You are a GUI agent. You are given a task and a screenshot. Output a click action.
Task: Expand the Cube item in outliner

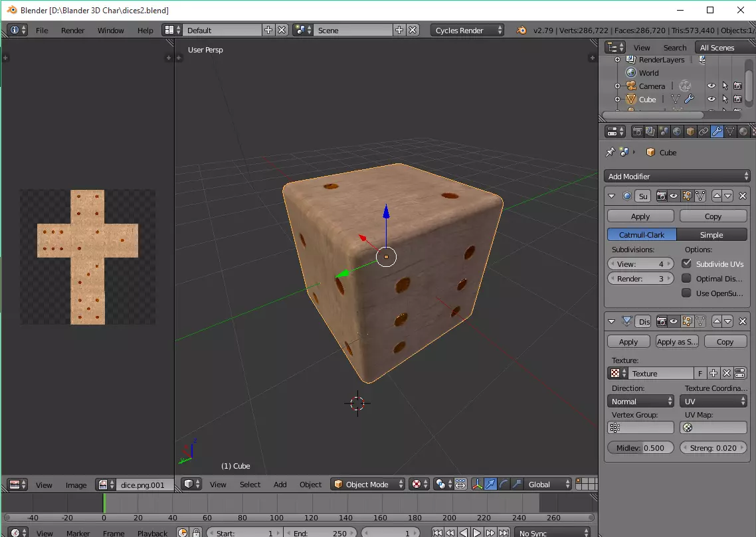click(x=617, y=99)
